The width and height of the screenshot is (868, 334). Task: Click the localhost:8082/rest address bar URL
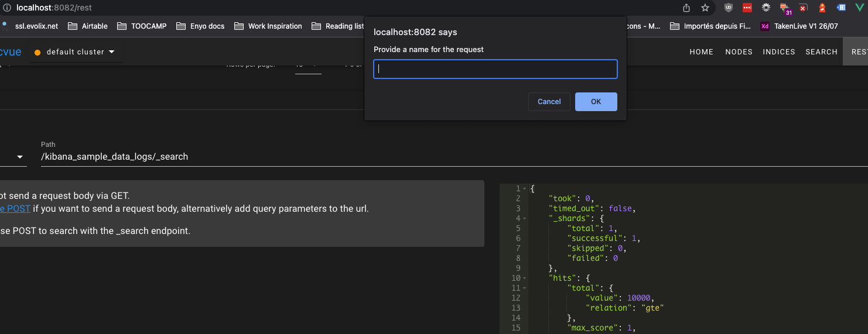(53, 8)
